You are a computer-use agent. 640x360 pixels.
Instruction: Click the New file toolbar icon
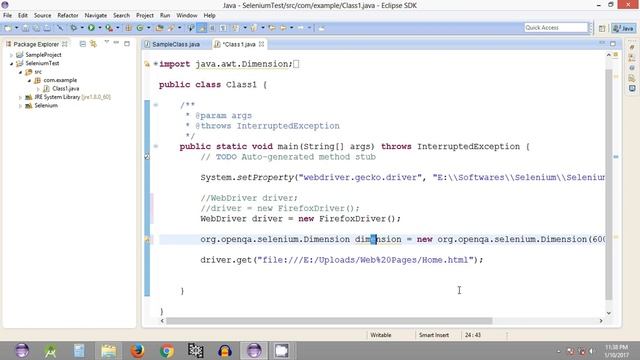[8, 28]
